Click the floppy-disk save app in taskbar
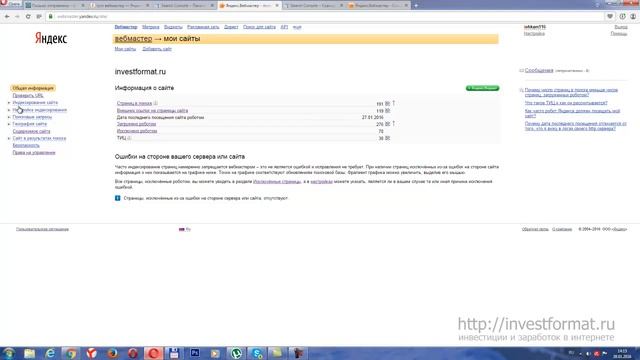 coord(174,353)
